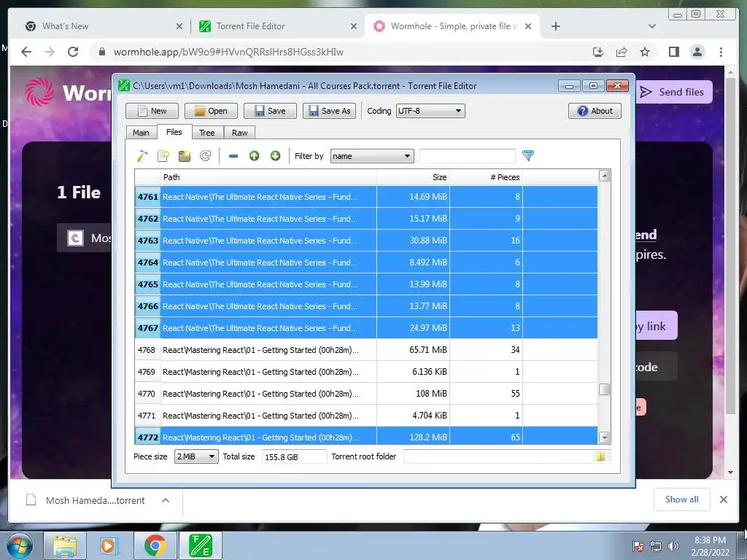Image resolution: width=747 pixels, height=560 pixels.
Task: Select file row 4763 sized 30.88 MiB
Action: tap(366, 241)
